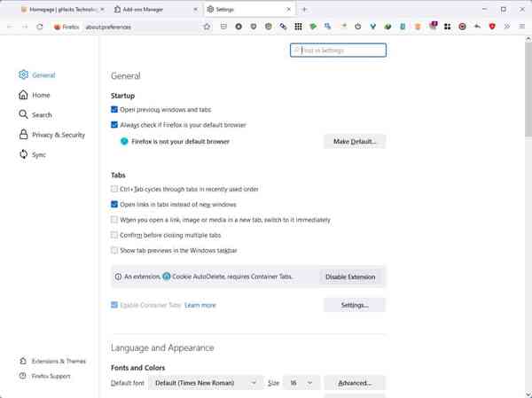The width and height of the screenshot is (532, 398).
Task: Open the General settings category
Action: [37, 74]
